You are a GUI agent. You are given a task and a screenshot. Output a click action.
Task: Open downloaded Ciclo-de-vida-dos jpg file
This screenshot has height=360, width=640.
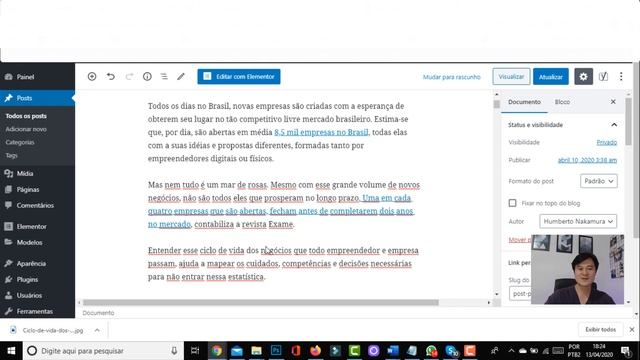pos(52,330)
